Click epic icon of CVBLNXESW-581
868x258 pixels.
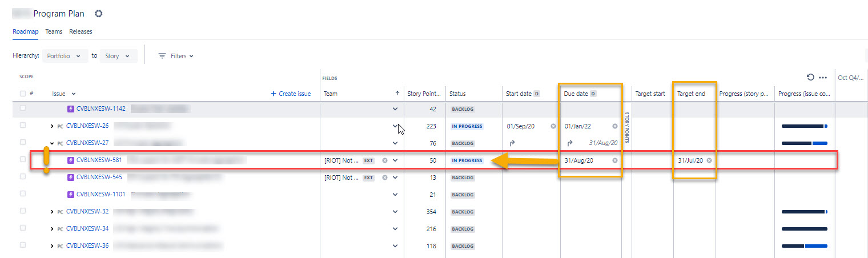[x=71, y=160]
